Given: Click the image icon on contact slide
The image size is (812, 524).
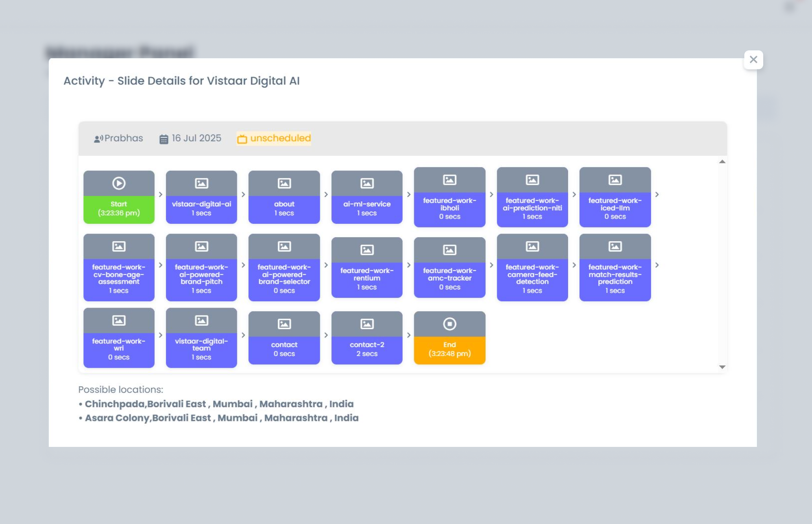Looking at the screenshot, I should tap(284, 324).
